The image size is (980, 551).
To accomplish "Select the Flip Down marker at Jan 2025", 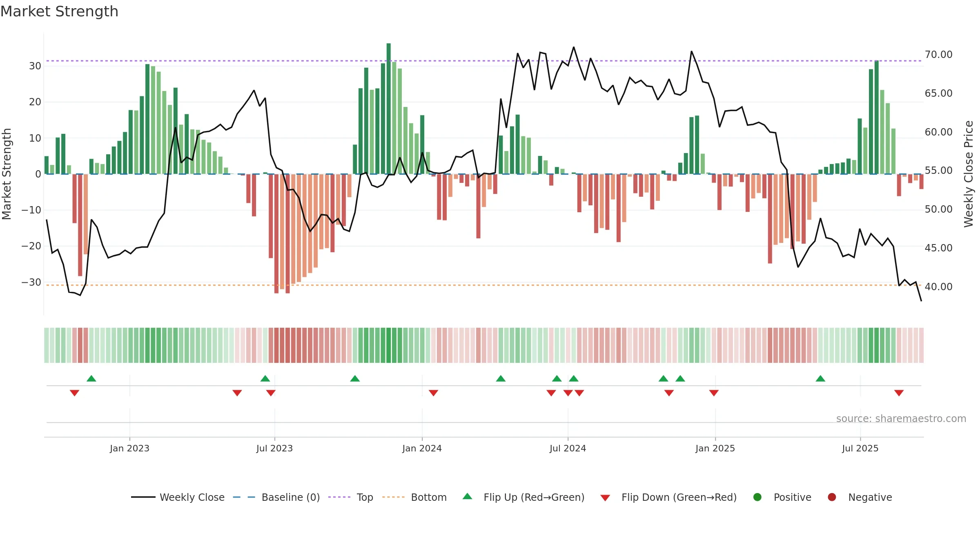I will point(714,393).
